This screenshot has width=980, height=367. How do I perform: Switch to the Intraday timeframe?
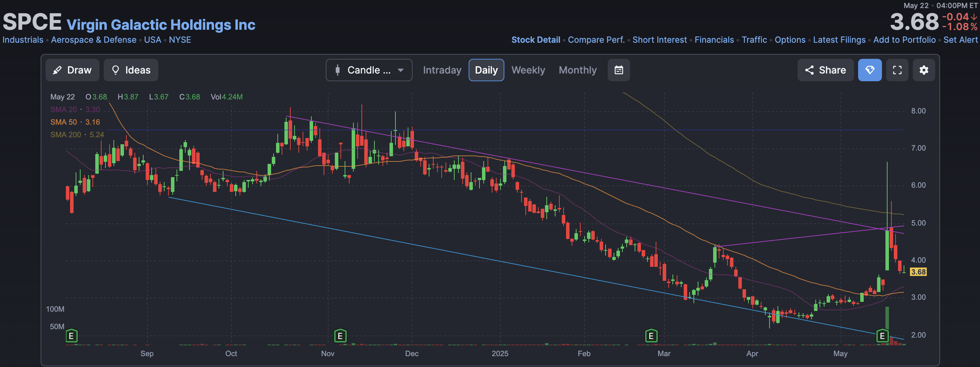click(442, 70)
